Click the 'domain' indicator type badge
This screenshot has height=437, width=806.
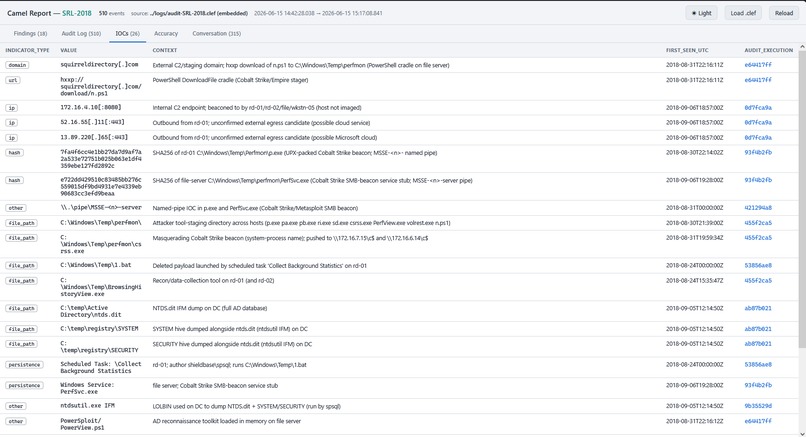point(17,65)
